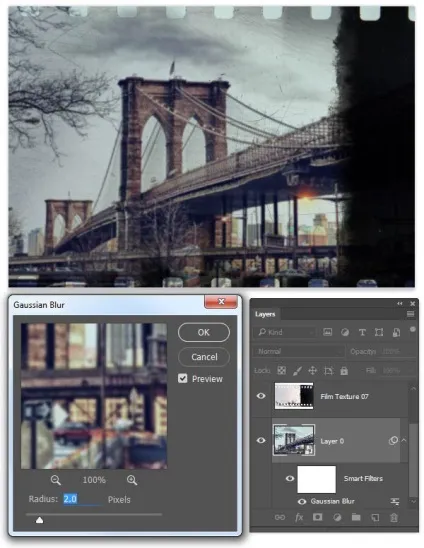Click the add layer style fx icon
The width and height of the screenshot is (424, 548).
pyautogui.click(x=299, y=517)
